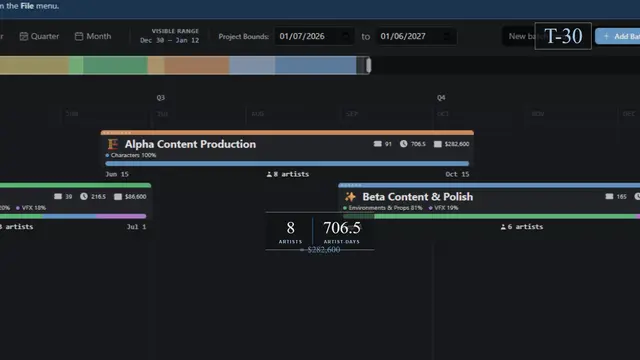
Task: Switch the timeline to Quarter view
Action: point(39,36)
